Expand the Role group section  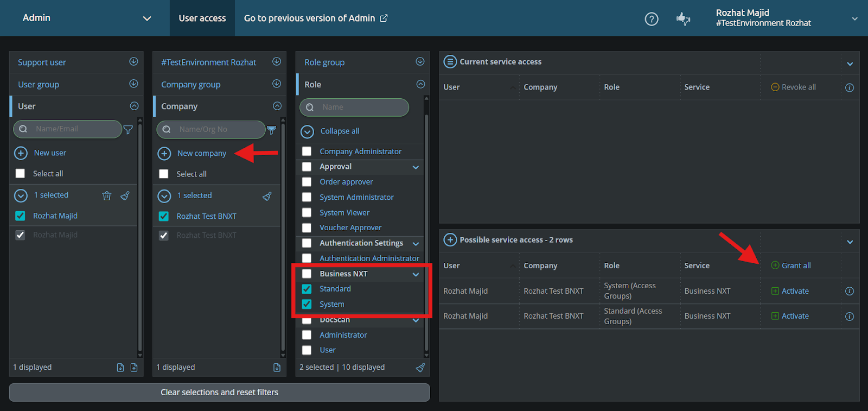420,62
